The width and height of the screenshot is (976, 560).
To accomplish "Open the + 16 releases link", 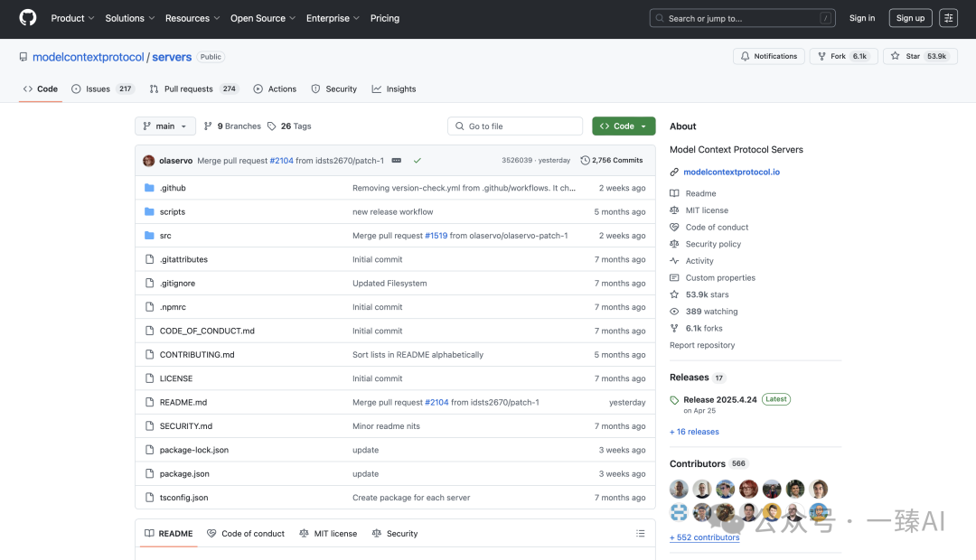I will pos(694,431).
